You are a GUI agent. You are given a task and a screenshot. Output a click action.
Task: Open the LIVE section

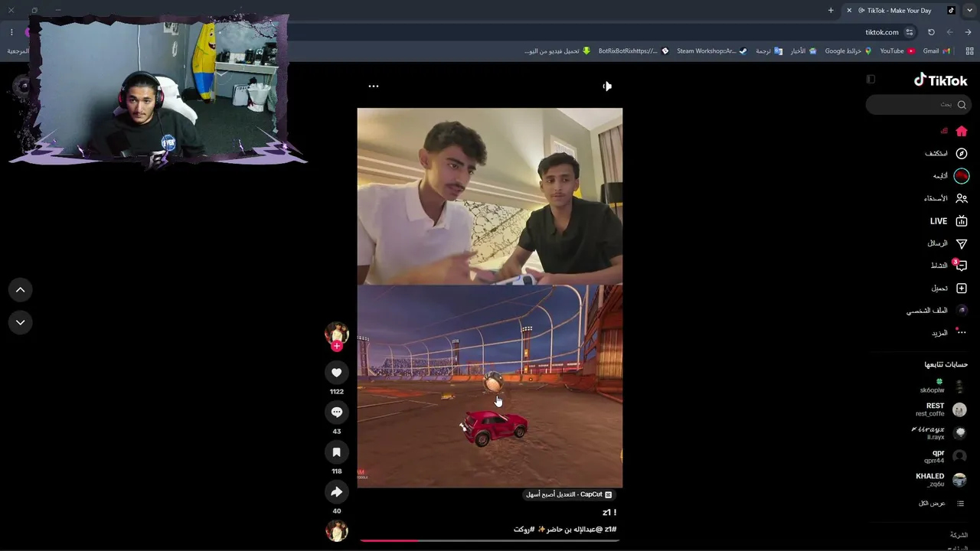click(949, 221)
